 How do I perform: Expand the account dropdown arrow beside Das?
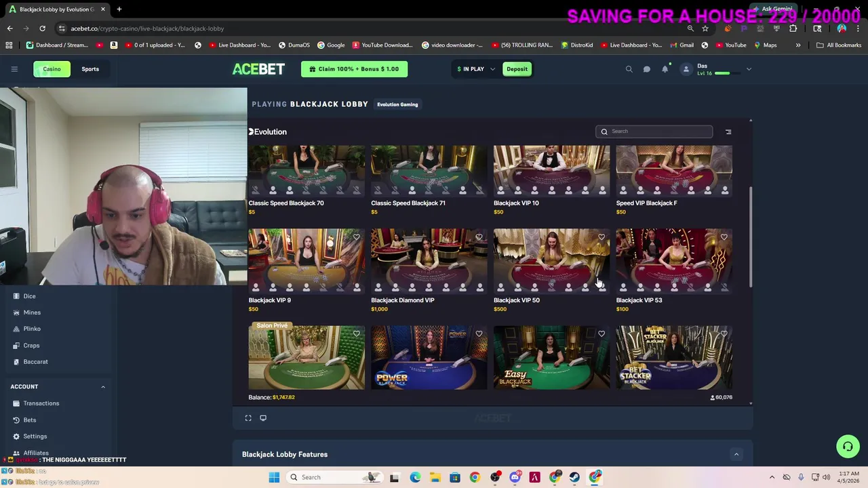click(749, 69)
